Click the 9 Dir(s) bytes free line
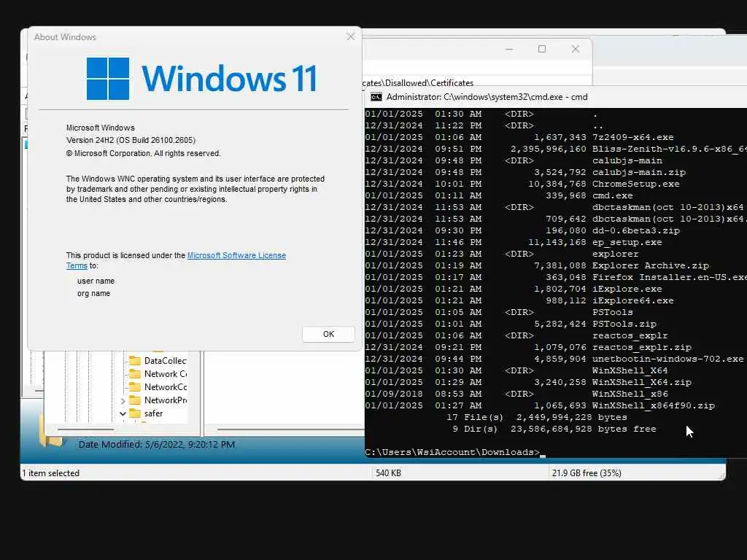The height and width of the screenshot is (560, 747). [554, 429]
